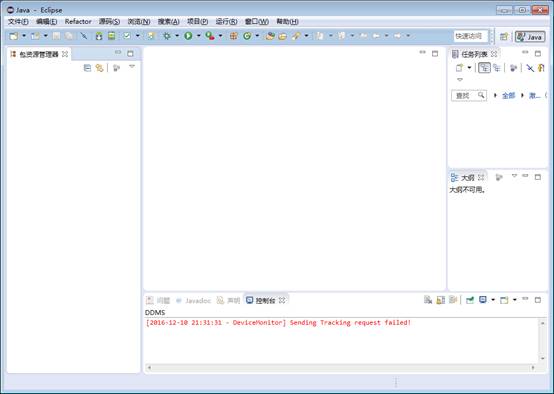554x394 pixels.
Task: Close the 包资源管理器 tab
Action: (x=65, y=54)
